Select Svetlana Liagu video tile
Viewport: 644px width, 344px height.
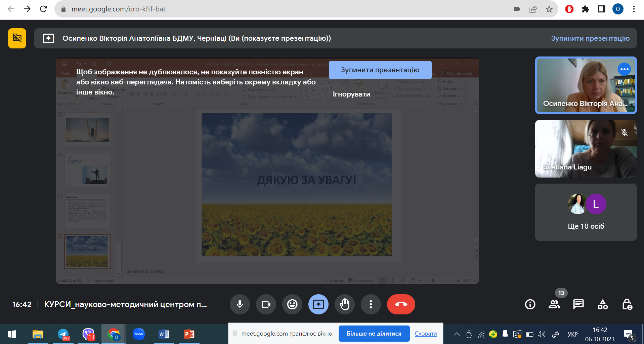586,149
